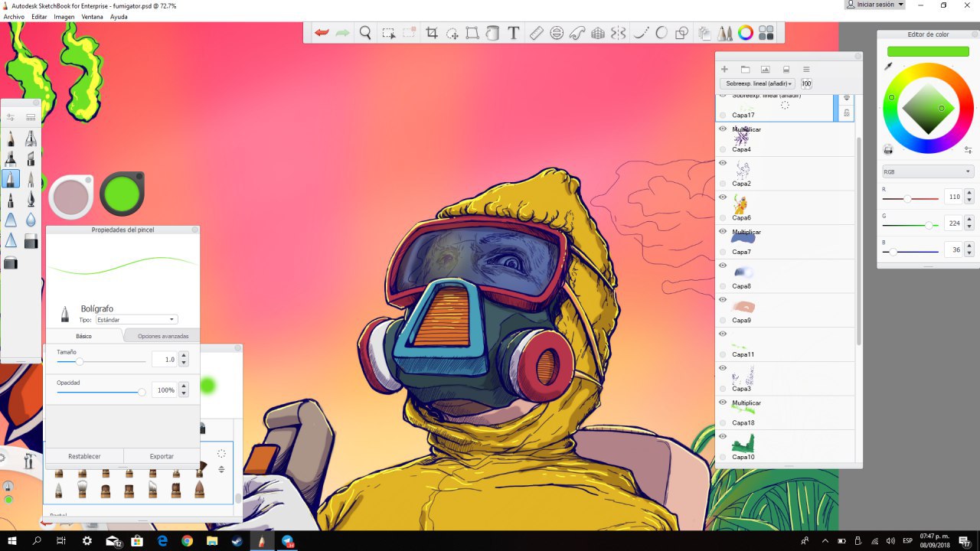Hide the Capa6 layer
The height and width of the screenshot is (551, 980).
[722, 197]
